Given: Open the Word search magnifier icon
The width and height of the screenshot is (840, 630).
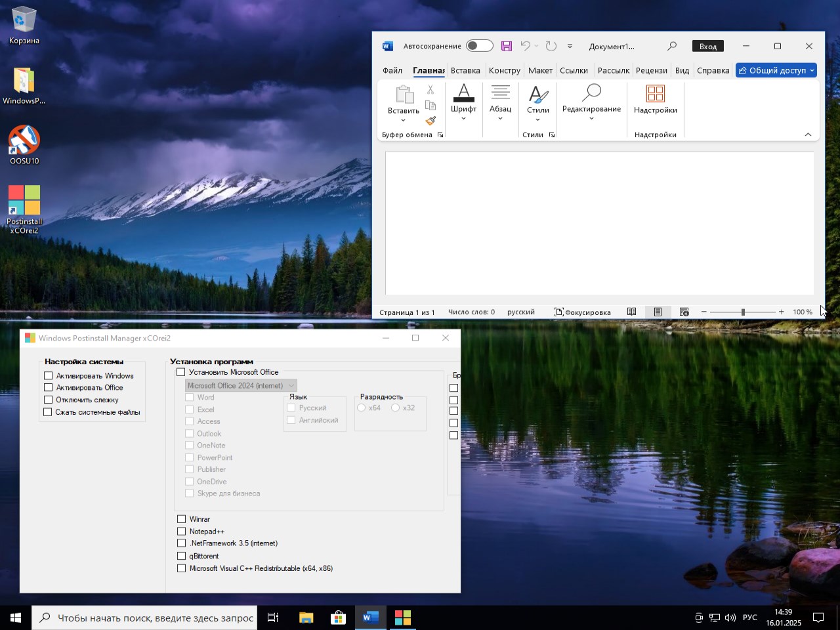Looking at the screenshot, I should click(x=672, y=46).
